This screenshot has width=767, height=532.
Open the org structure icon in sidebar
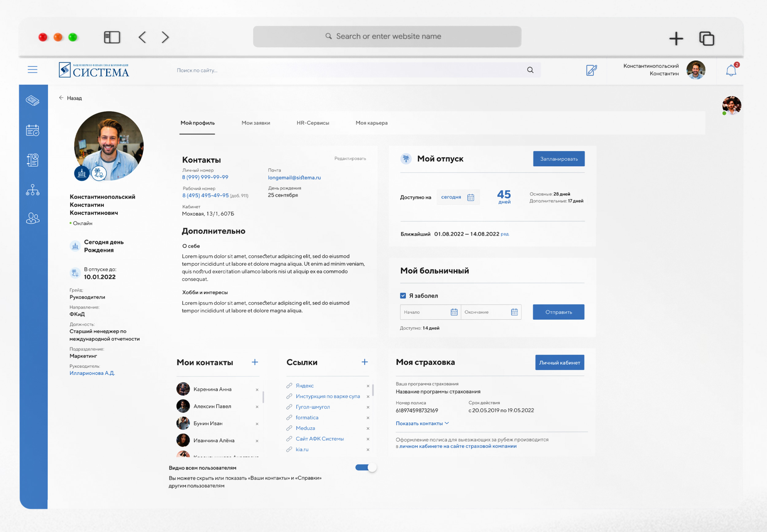pyautogui.click(x=33, y=190)
